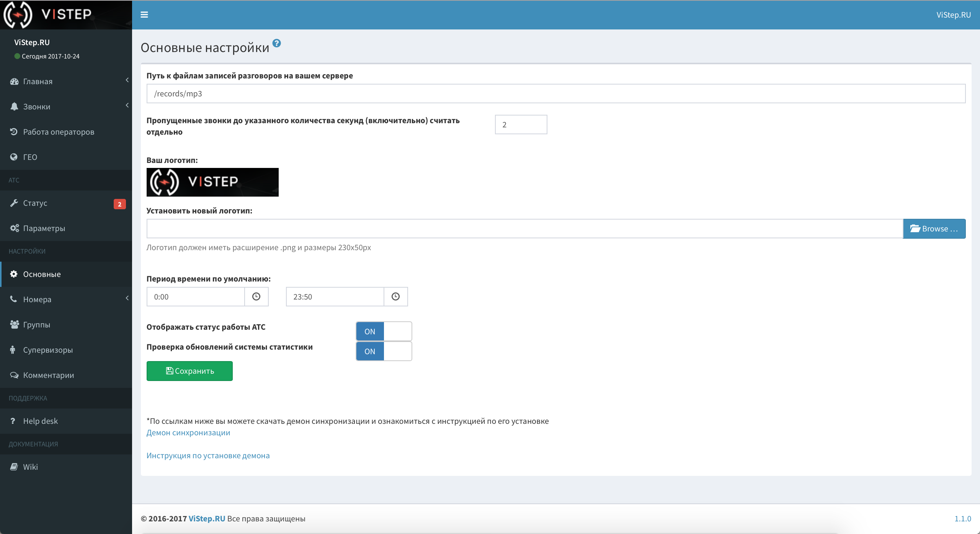Viewport: 980px width, 534px height.
Task: Select the Звонки bell icon in sidebar
Action: pos(14,106)
